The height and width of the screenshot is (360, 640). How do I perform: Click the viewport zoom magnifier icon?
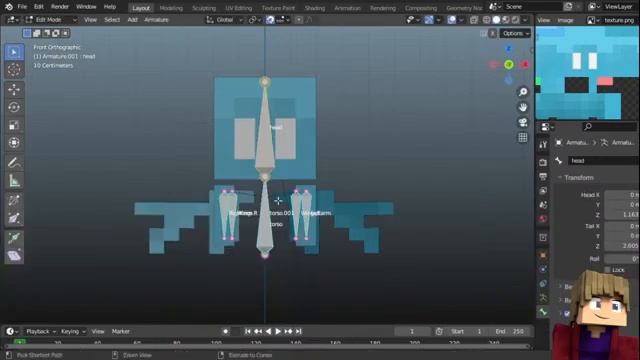[x=523, y=92]
